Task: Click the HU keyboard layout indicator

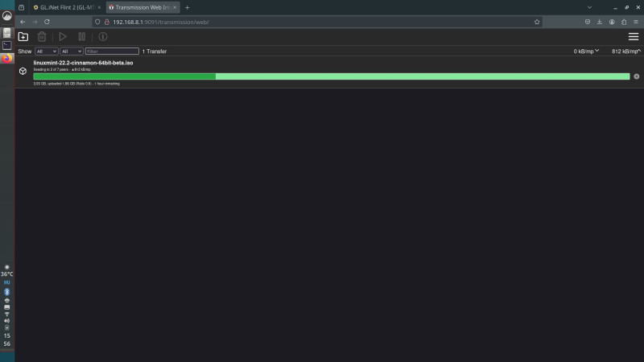Action: tap(7, 282)
